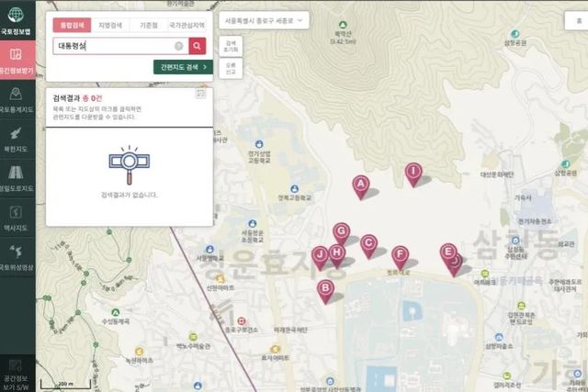The height and width of the screenshot is (392, 588).
Task: Clear the search text with the X icon
Action: [x=177, y=45]
